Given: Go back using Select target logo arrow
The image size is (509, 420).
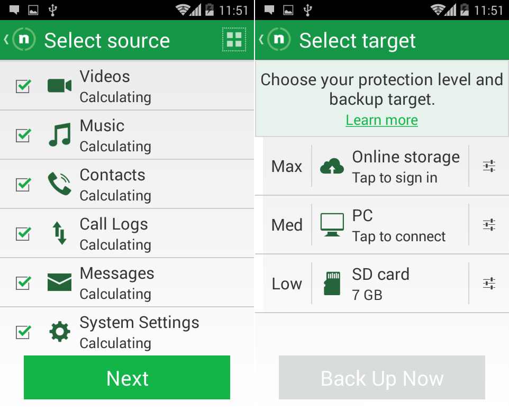Looking at the screenshot, I should pyautogui.click(x=275, y=40).
